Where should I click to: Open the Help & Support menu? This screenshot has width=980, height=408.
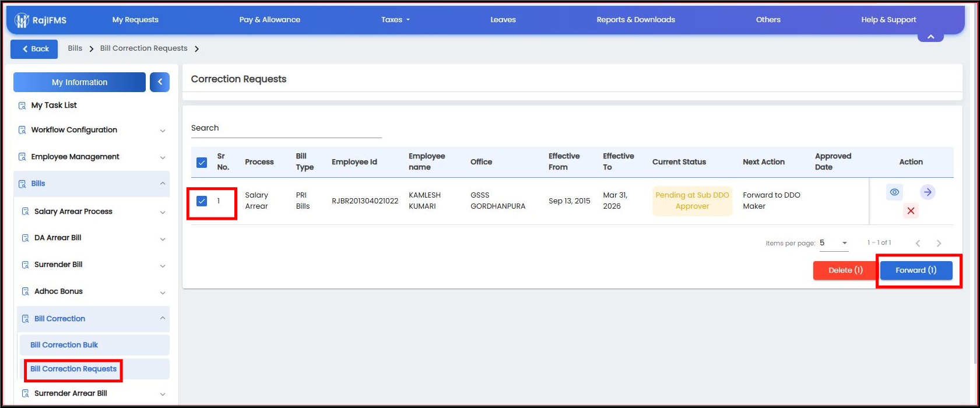click(x=888, y=20)
